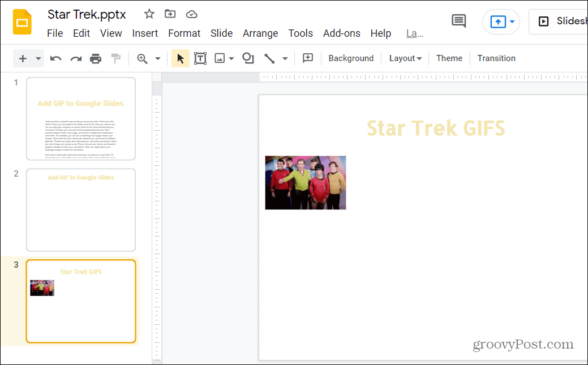Start the Slideshow

click(569, 22)
